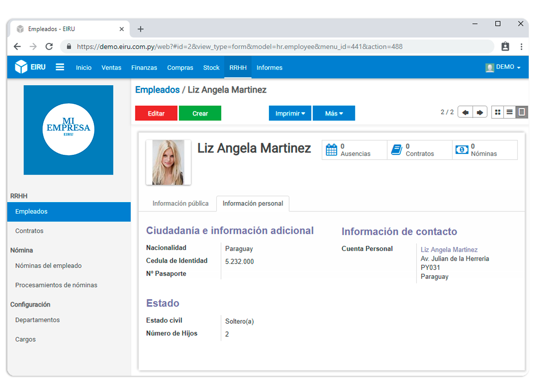Open Liz Angela Martinez contact link
Viewport: 536px width, 392px height.
point(449,250)
